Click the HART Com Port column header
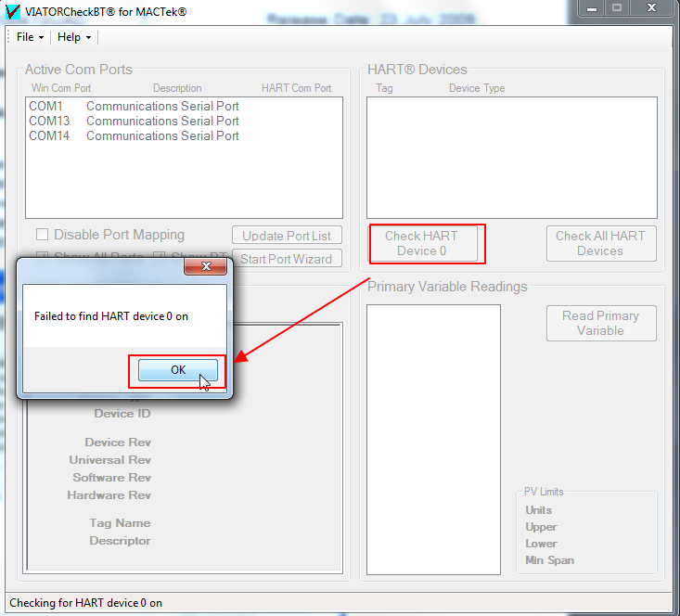This screenshot has height=616, width=680. pyautogui.click(x=296, y=88)
